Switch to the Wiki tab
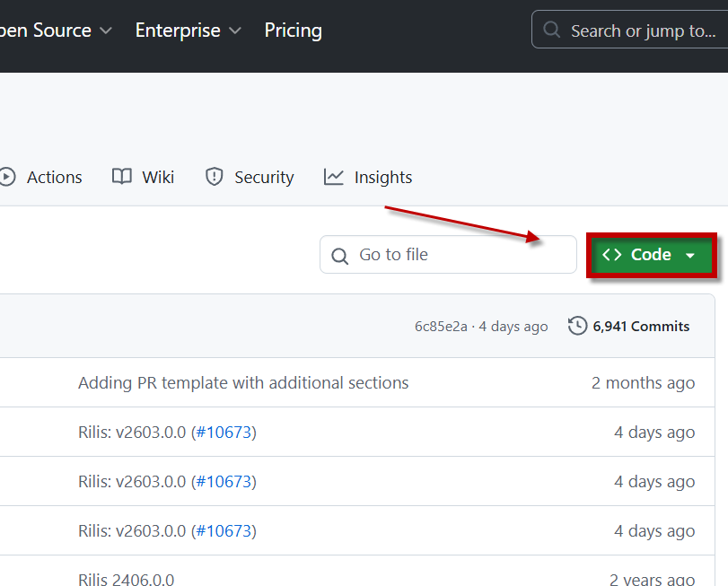This screenshot has width=728, height=586. (157, 177)
